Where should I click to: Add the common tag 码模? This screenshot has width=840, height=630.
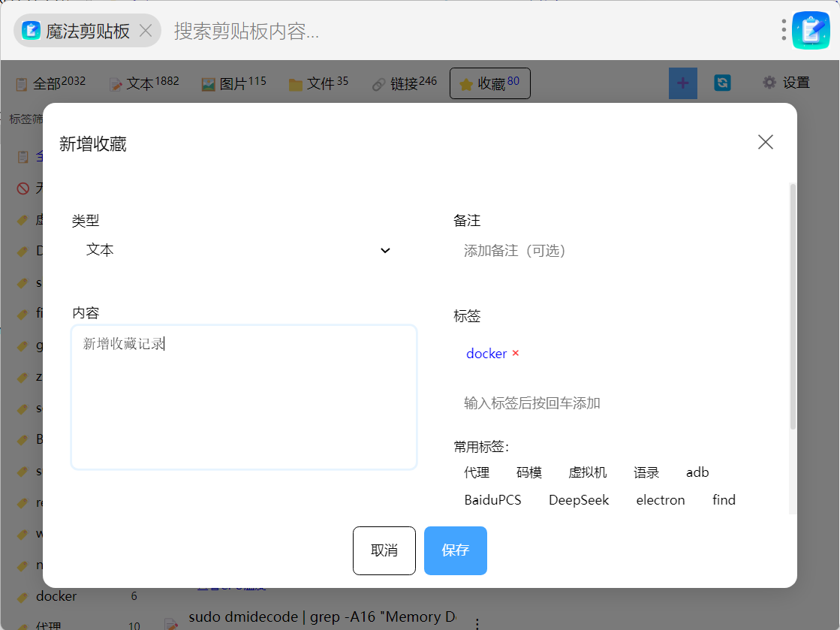pyautogui.click(x=528, y=472)
